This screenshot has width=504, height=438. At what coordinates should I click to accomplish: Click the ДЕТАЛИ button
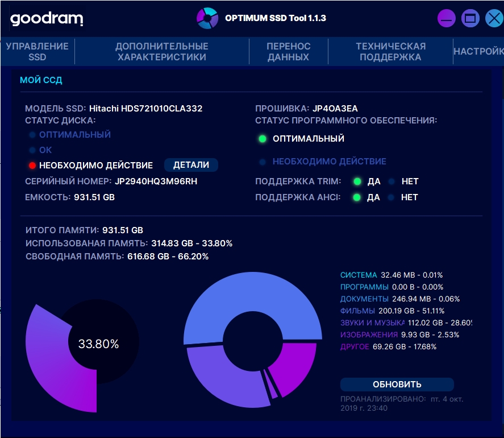click(191, 165)
